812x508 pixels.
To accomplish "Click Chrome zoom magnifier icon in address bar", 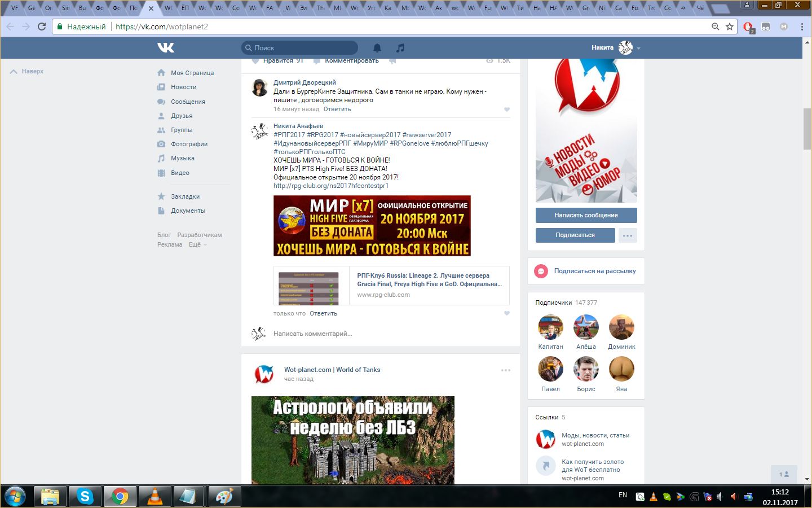I will 715,27.
